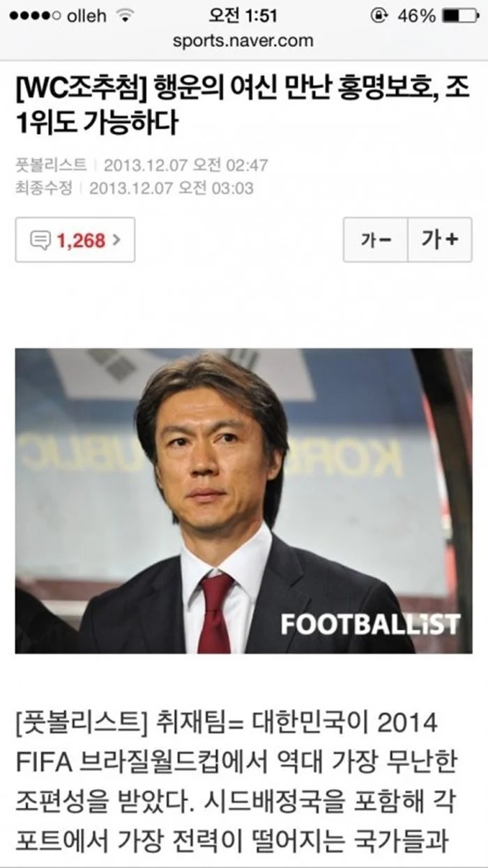Image resolution: width=488 pixels, height=868 pixels.
Task: Tap the speech bubble comment icon
Action: [x=41, y=240]
